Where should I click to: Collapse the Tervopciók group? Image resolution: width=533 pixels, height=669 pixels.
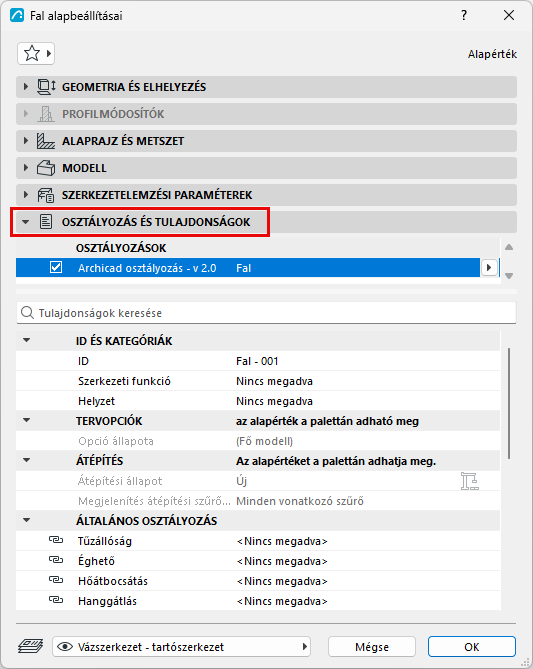pos(26,421)
